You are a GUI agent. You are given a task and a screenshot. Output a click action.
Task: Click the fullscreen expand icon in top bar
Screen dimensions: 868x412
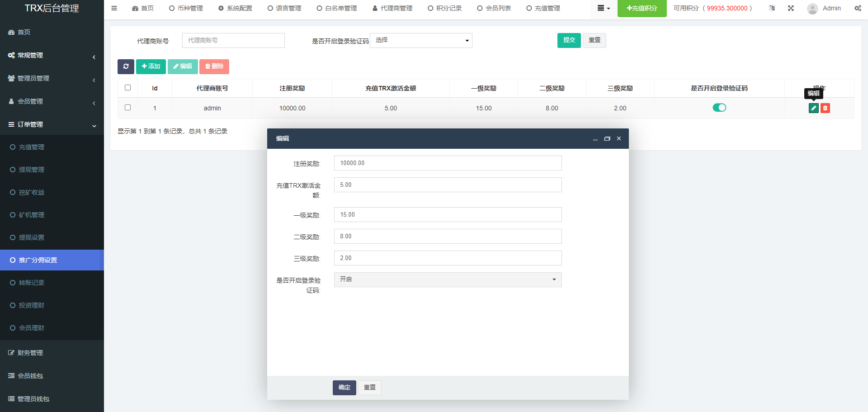click(791, 8)
